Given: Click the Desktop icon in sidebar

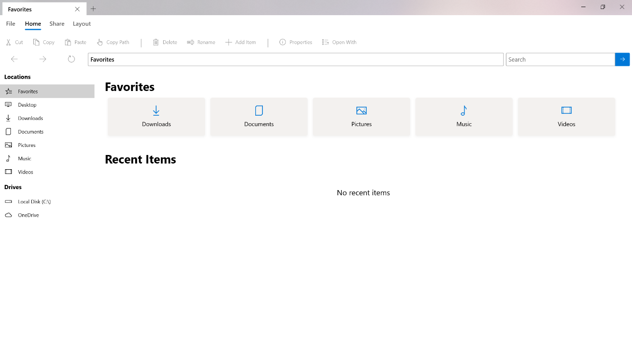Looking at the screenshot, I should [9, 105].
